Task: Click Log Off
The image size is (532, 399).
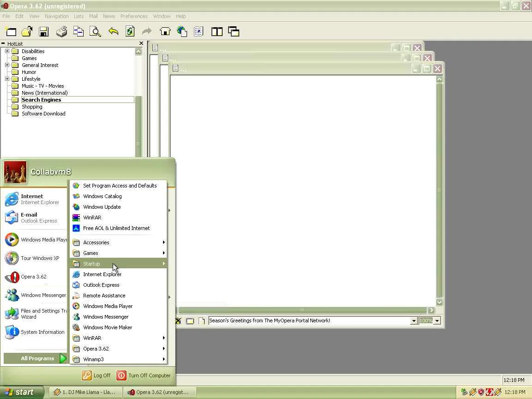Action: [97, 375]
